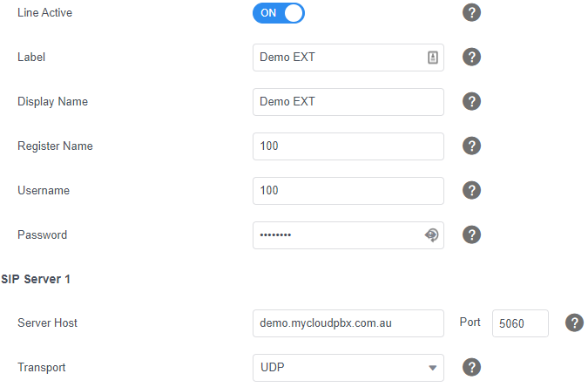Select the Display Name text field
588x387 pixels.
(348, 102)
